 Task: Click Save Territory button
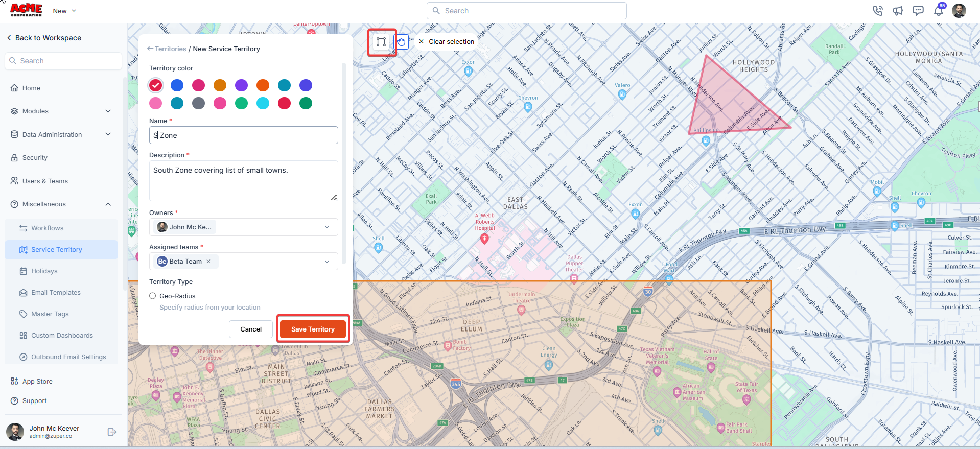313,329
